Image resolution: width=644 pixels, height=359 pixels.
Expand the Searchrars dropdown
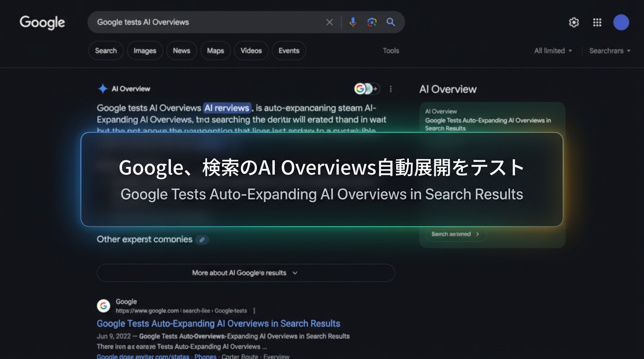click(x=610, y=50)
